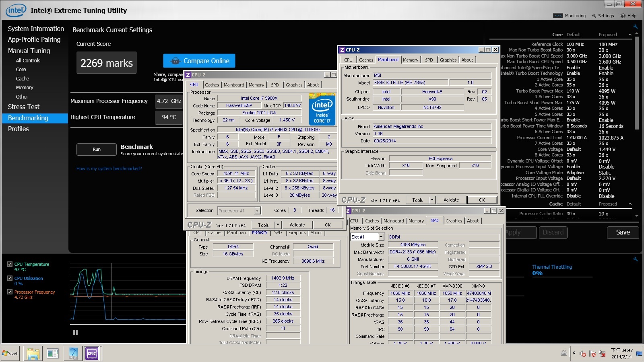Click OK in the CPU-Z CPU window
The height and width of the screenshot is (362, 644).
point(328,225)
